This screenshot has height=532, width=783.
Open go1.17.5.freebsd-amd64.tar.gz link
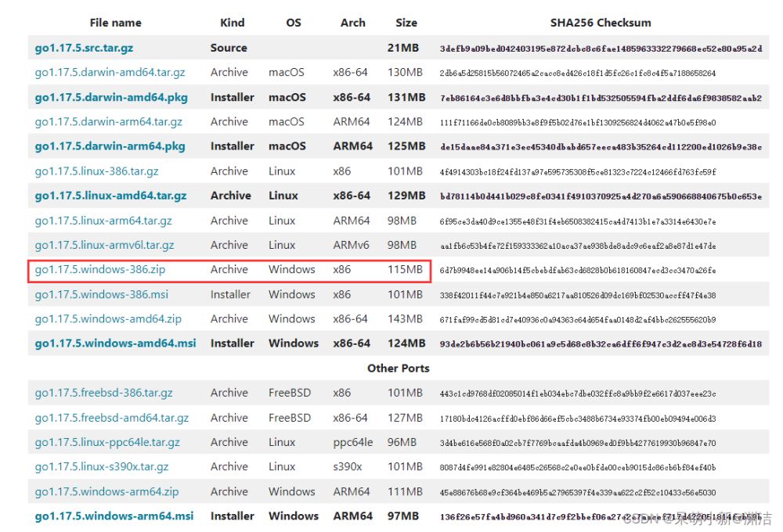pyautogui.click(x=112, y=418)
